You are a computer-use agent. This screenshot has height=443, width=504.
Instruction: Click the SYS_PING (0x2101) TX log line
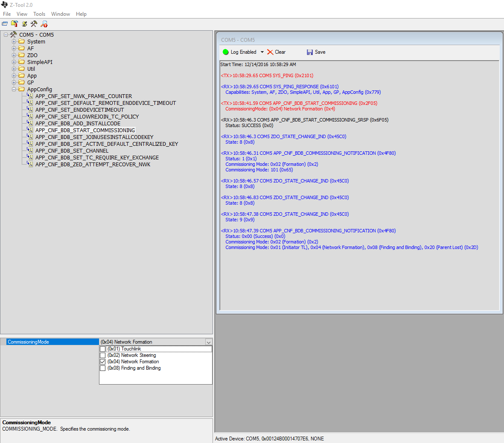(x=267, y=75)
